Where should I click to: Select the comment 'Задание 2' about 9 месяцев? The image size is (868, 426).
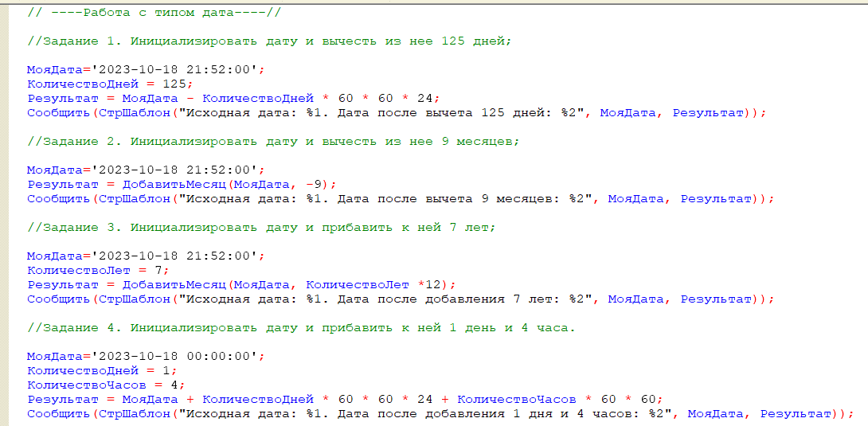point(273,141)
